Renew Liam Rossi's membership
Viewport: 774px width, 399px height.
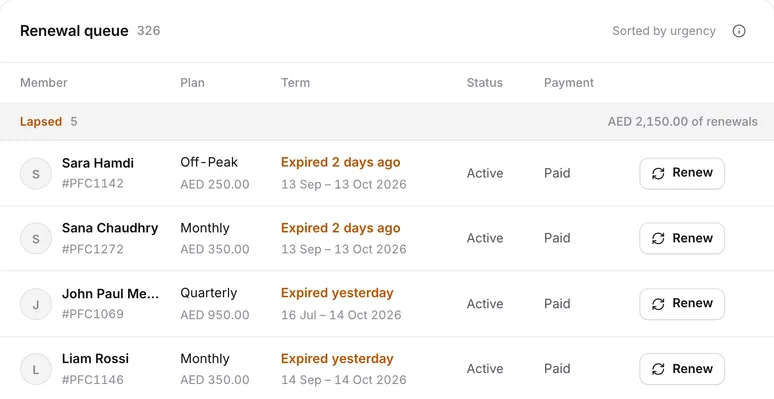point(682,369)
